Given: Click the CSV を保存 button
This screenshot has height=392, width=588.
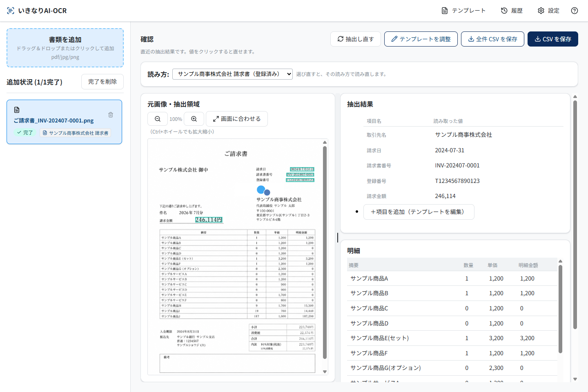Looking at the screenshot, I should click(553, 39).
